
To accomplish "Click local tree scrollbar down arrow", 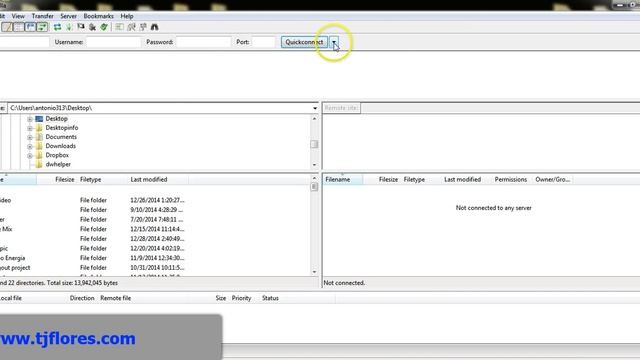I will pyautogui.click(x=314, y=165).
